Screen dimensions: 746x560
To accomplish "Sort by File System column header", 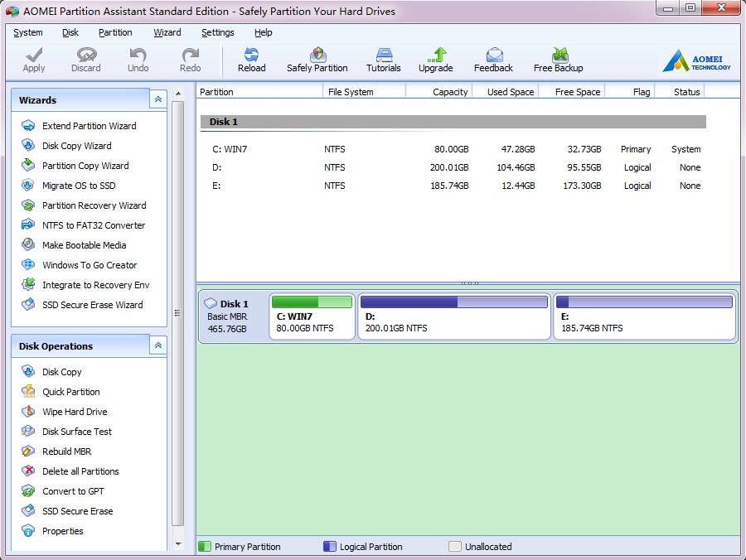I will click(364, 92).
